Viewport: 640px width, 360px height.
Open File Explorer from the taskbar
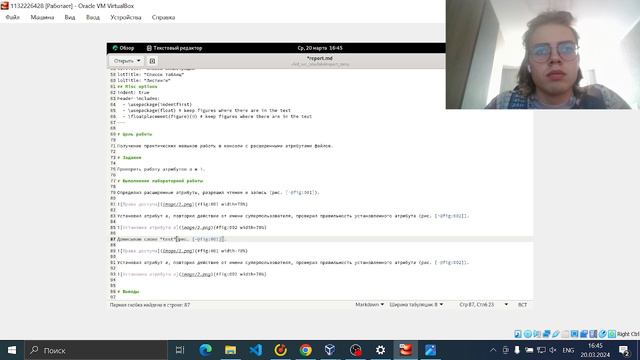(x=230, y=350)
